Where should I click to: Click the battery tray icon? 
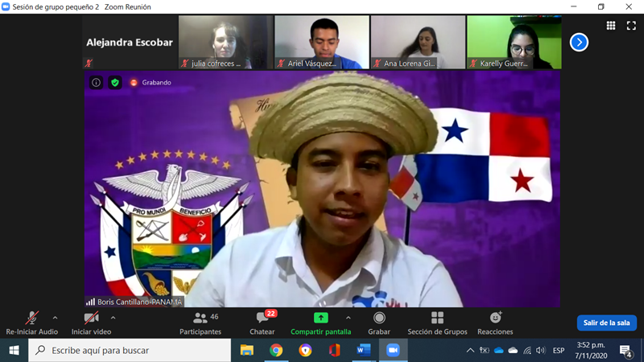pos(485,351)
